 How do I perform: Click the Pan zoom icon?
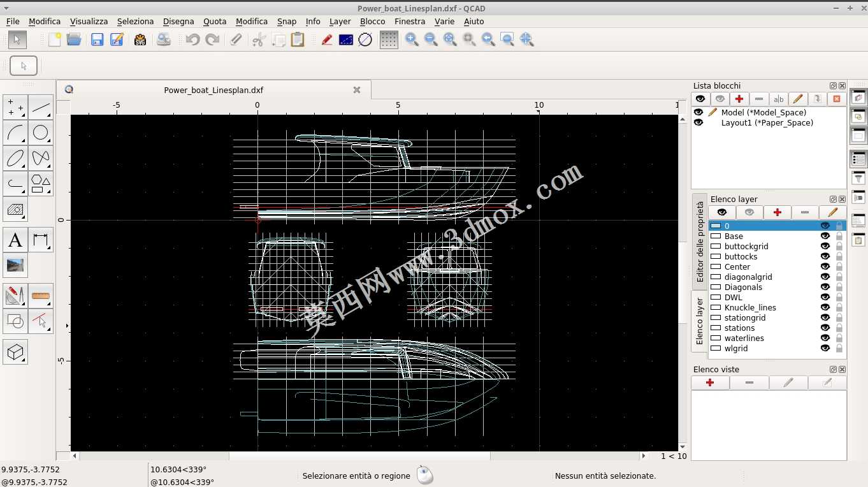point(526,40)
